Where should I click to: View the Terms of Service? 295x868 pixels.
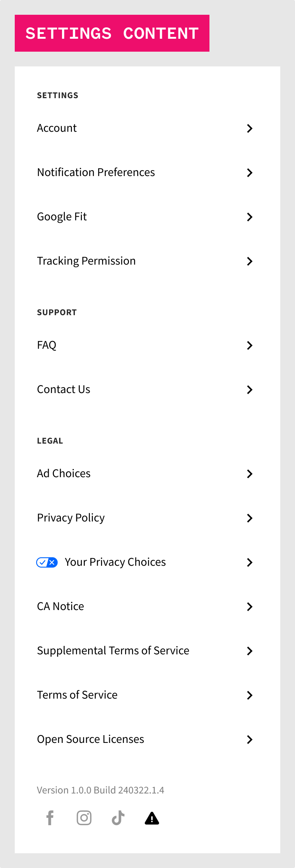pyautogui.click(x=77, y=695)
